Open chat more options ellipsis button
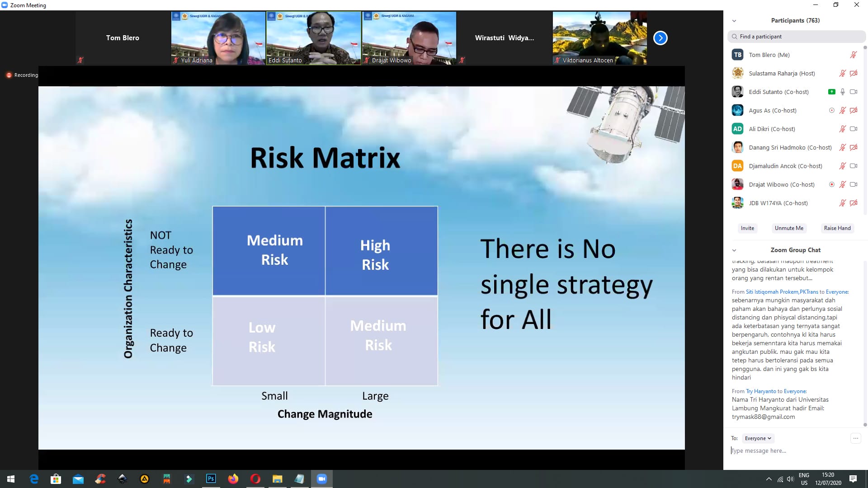This screenshot has height=488, width=868. [x=855, y=438]
